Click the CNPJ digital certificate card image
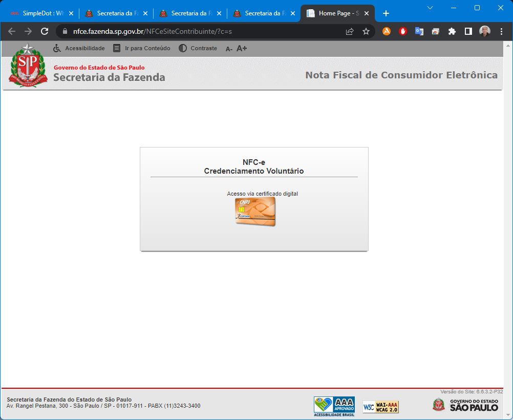The width and height of the screenshot is (513, 420). [255, 212]
